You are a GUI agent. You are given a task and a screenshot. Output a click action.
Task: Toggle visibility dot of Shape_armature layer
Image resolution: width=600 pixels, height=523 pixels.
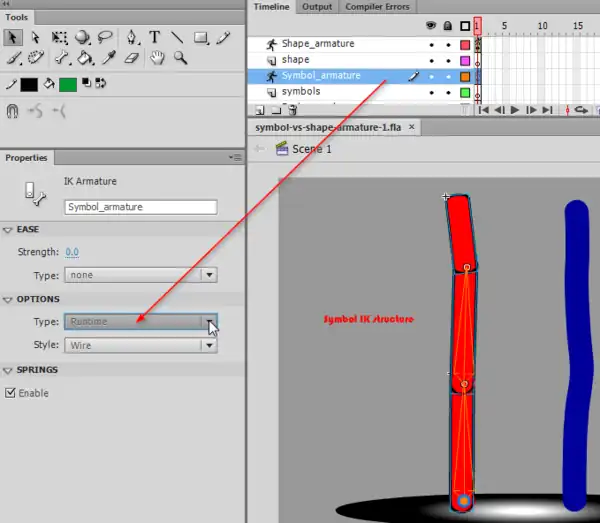coord(432,45)
